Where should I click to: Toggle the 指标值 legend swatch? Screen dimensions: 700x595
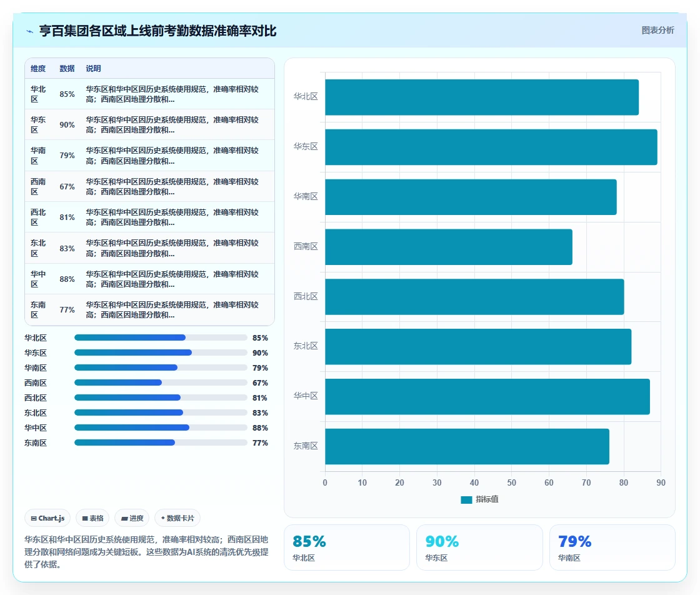click(x=466, y=499)
